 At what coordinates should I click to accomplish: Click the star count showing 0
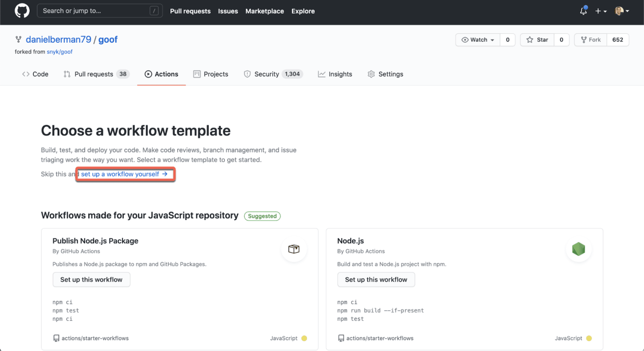(x=561, y=40)
